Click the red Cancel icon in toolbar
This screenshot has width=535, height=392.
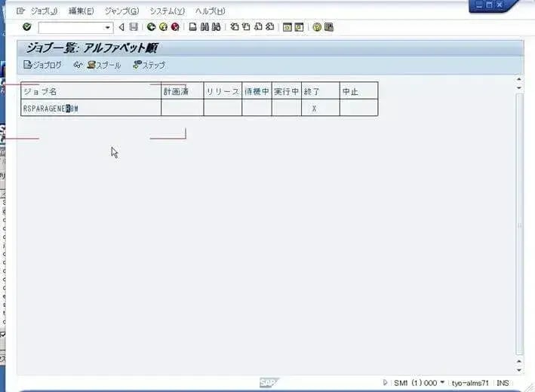pyautogui.click(x=175, y=27)
